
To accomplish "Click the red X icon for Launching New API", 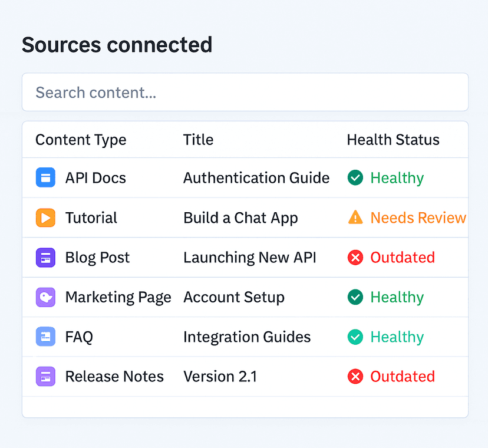I will [x=355, y=258].
